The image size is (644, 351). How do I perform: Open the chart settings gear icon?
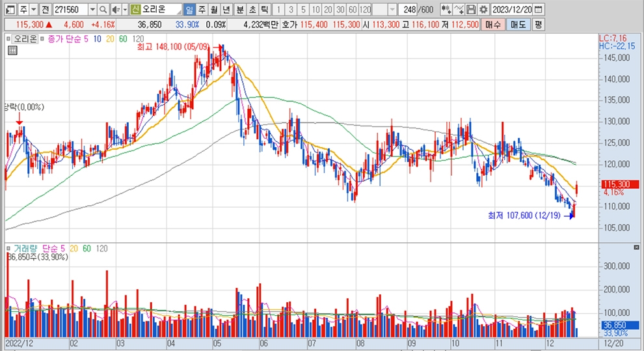[x=483, y=10]
